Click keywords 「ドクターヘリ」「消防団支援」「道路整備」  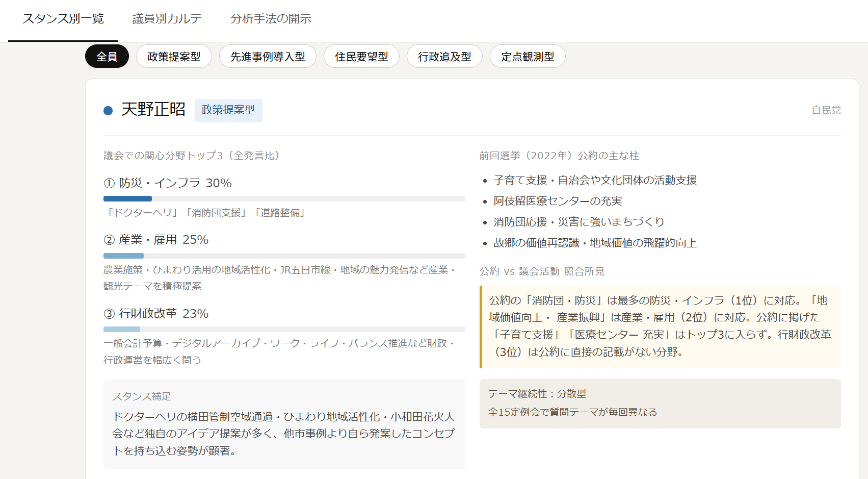tap(205, 213)
